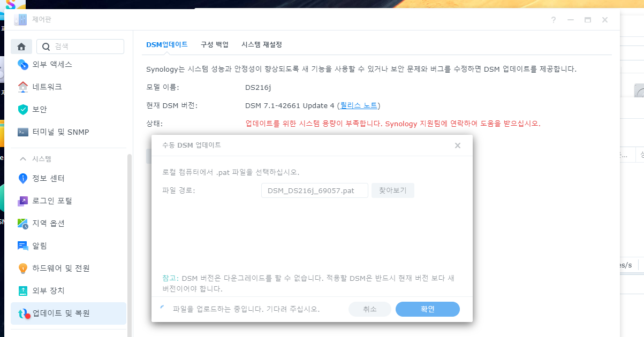Click the upload in progress spinner icon
The height and width of the screenshot is (337, 644).
coord(164,309)
